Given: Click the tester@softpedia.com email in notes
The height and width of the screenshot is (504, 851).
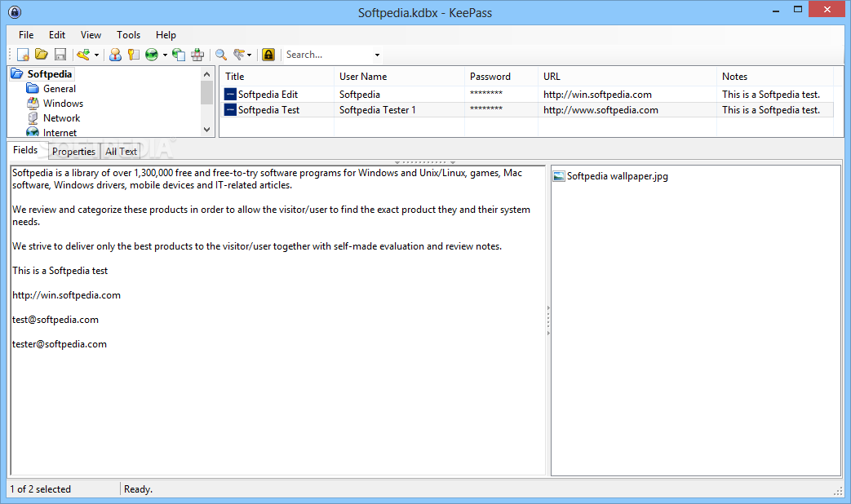Looking at the screenshot, I should [x=60, y=344].
